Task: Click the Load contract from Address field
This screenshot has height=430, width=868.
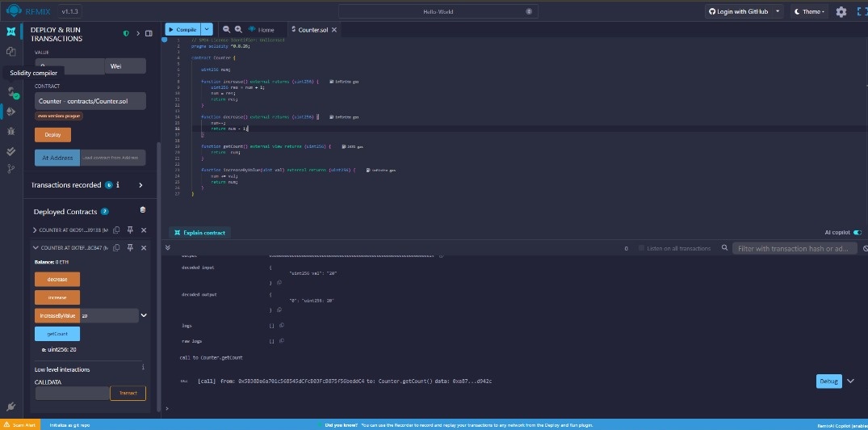Action: [x=113, y=158]
